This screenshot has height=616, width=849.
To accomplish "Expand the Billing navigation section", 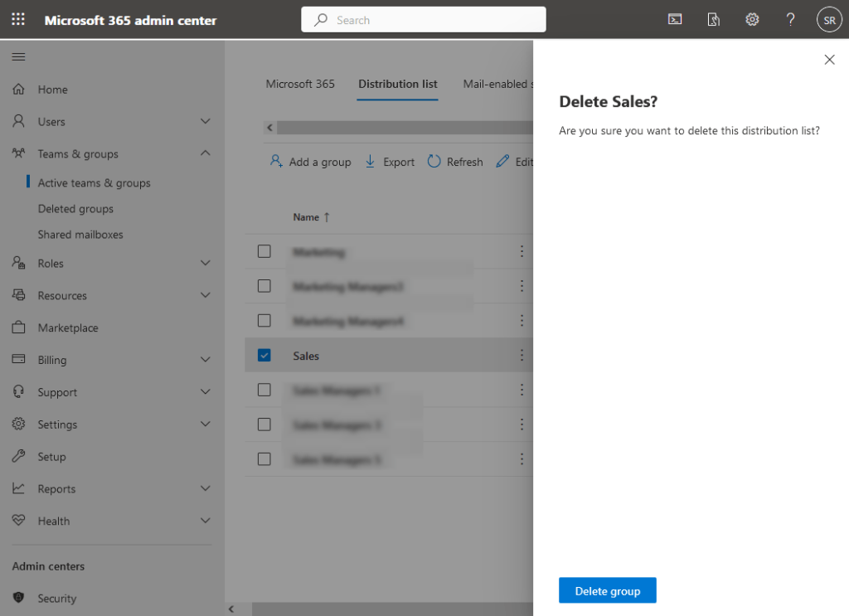I will tap(205, 360).
